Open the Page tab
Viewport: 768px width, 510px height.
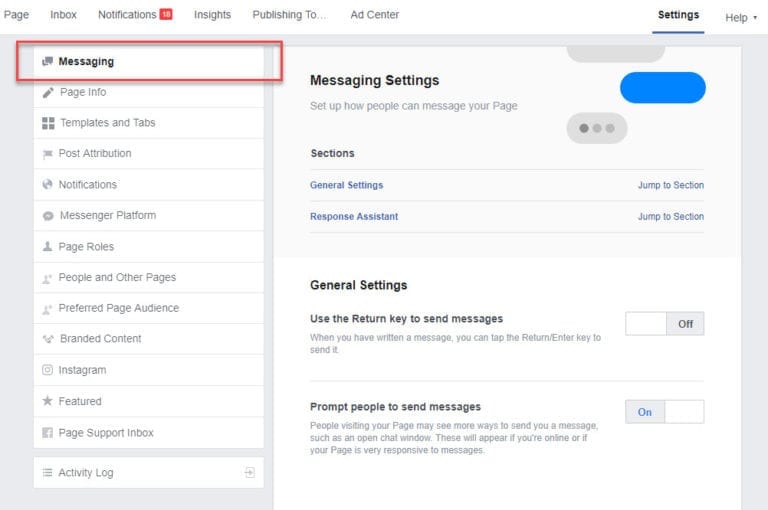click(x=16, y=15)
